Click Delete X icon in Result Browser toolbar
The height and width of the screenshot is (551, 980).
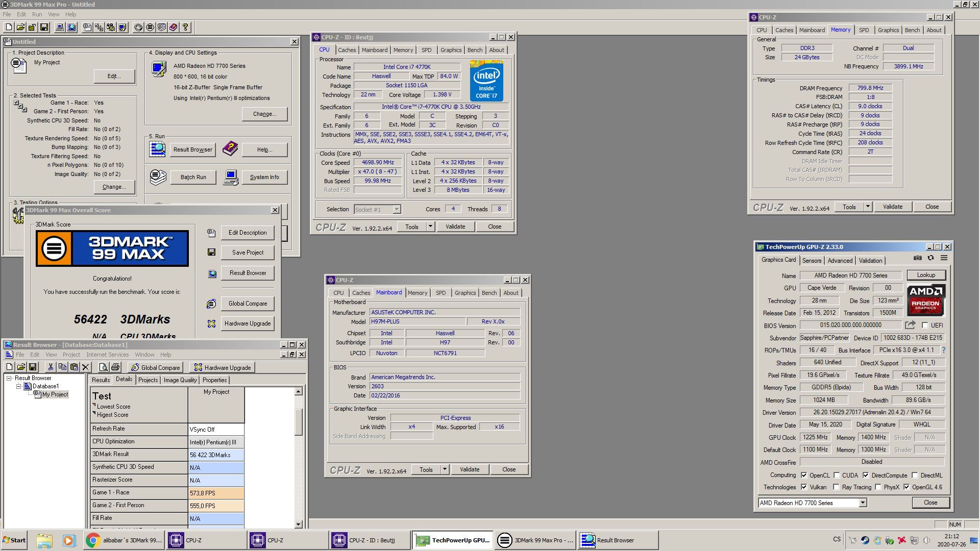pyautogui.click(x=86, y=367)
